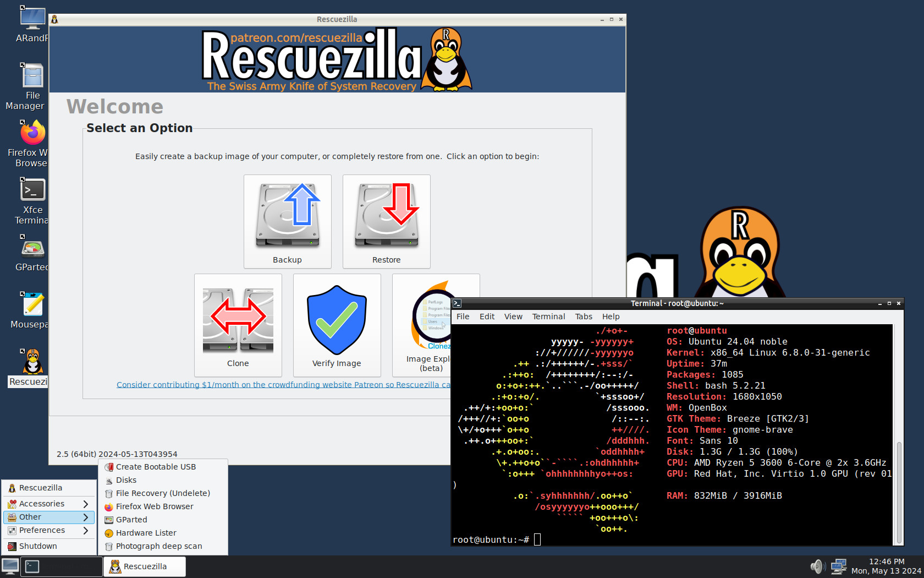
Task: Click the Restore drive icon
Action: 386,215
